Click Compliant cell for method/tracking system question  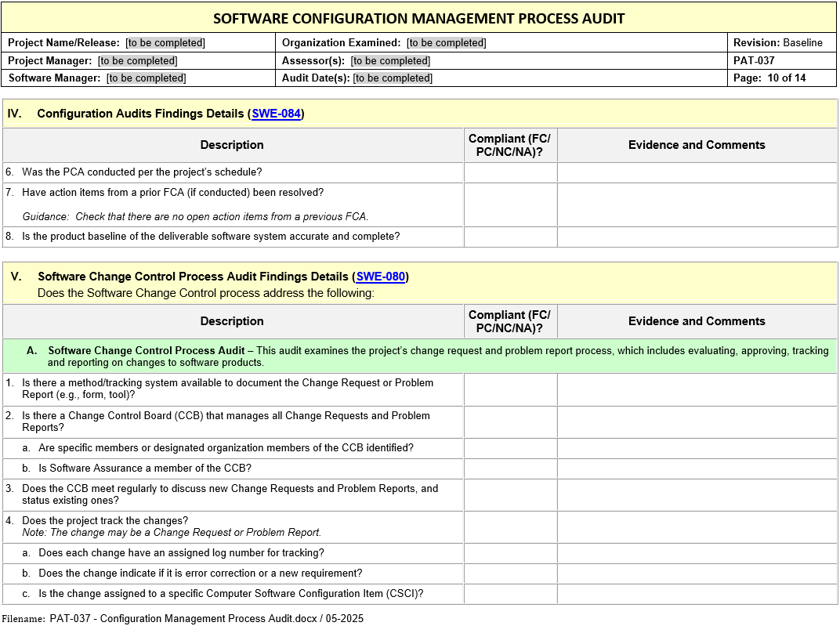click(x=510, y=389)
